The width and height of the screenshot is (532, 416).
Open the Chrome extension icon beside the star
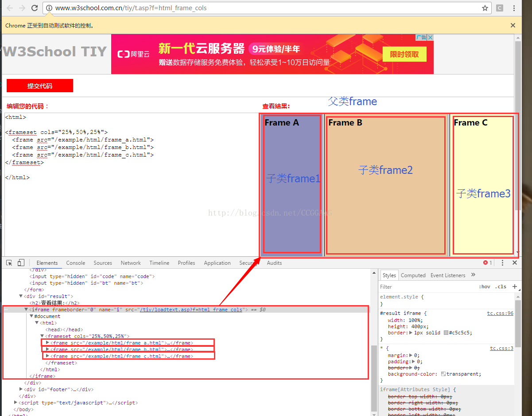pos(499,8)
